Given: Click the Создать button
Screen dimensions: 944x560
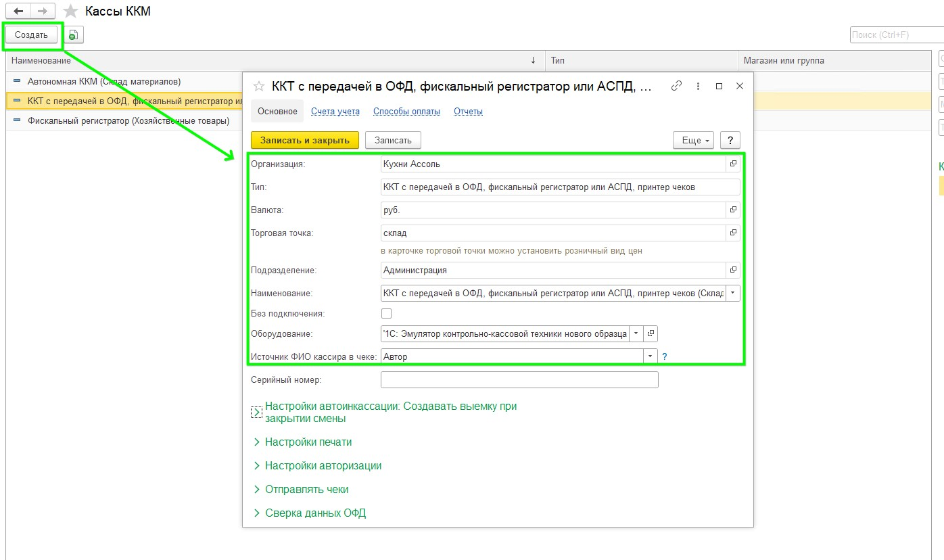Looking at the screenshot, I should (x=32, y=35).
